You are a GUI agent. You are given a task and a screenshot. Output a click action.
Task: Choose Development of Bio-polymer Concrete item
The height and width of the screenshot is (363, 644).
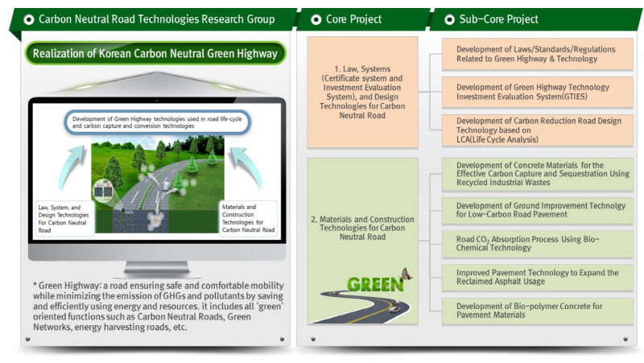537,310
